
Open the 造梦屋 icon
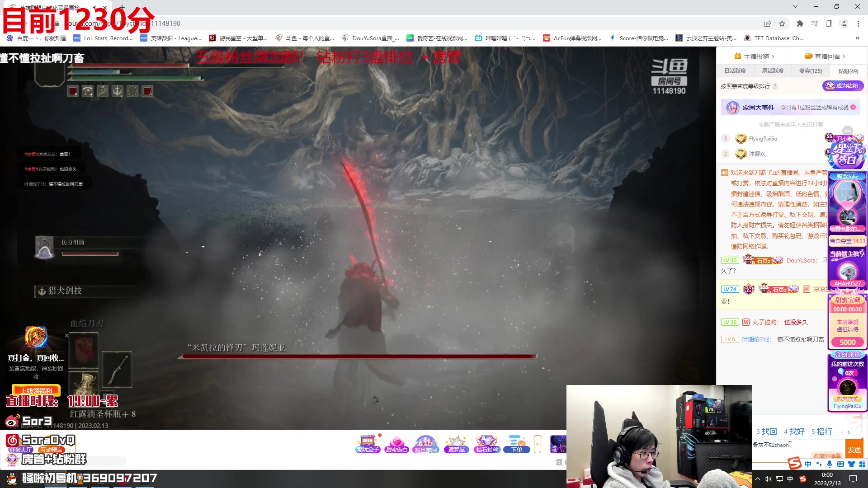click(x=456, y=444)
